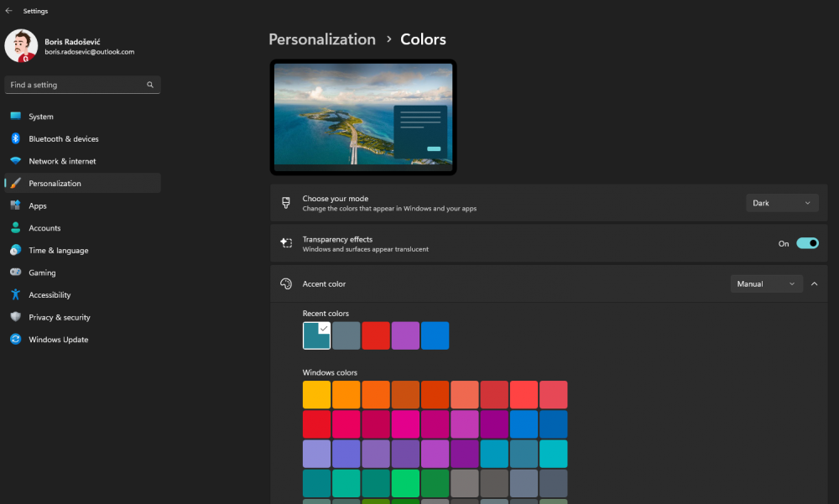Select the light lavender Windows color swatch
Viewport: 839px width, 504px height.
point(317,455)
